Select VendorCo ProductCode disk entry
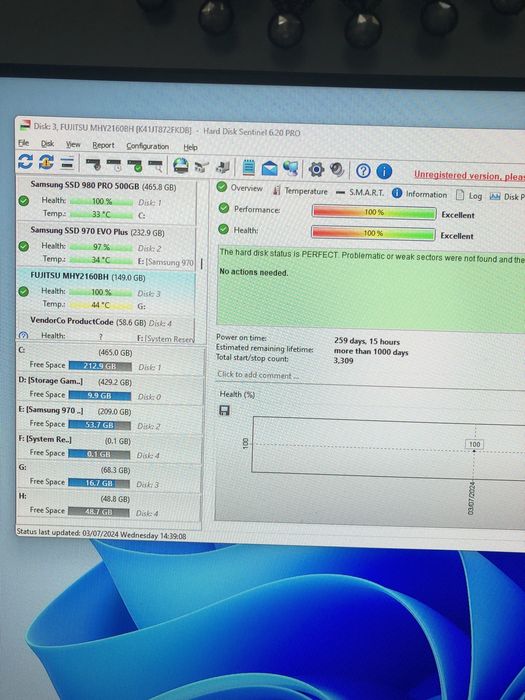Viewport: 525px width, 700px height. [x=106, y=328]
